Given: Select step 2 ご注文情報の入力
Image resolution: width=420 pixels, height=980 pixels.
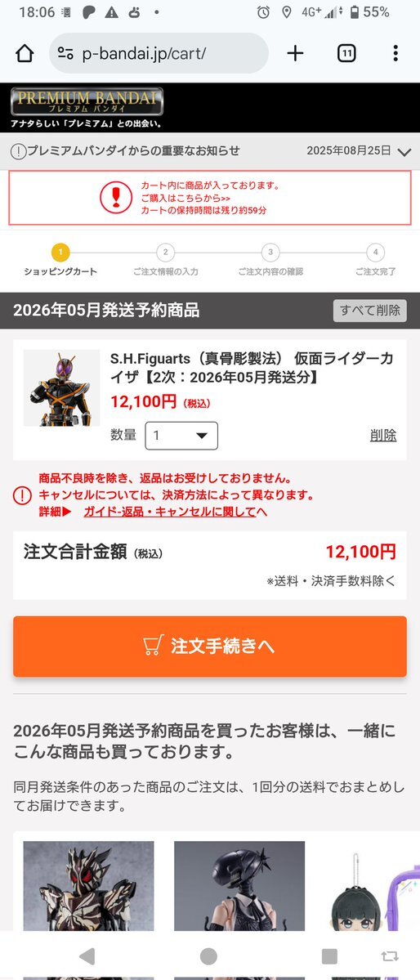Looking at the screenshot, I should click(166, 261).
